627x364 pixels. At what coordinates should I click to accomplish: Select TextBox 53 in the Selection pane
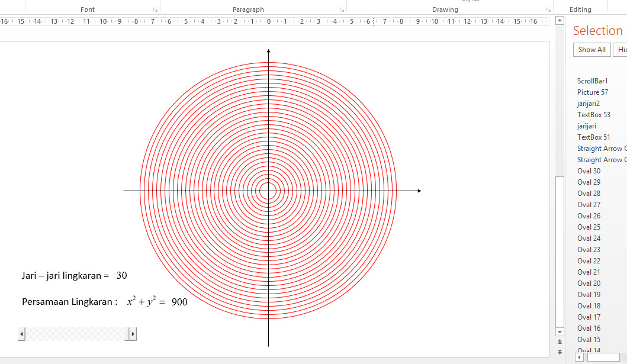click(593, 115)
